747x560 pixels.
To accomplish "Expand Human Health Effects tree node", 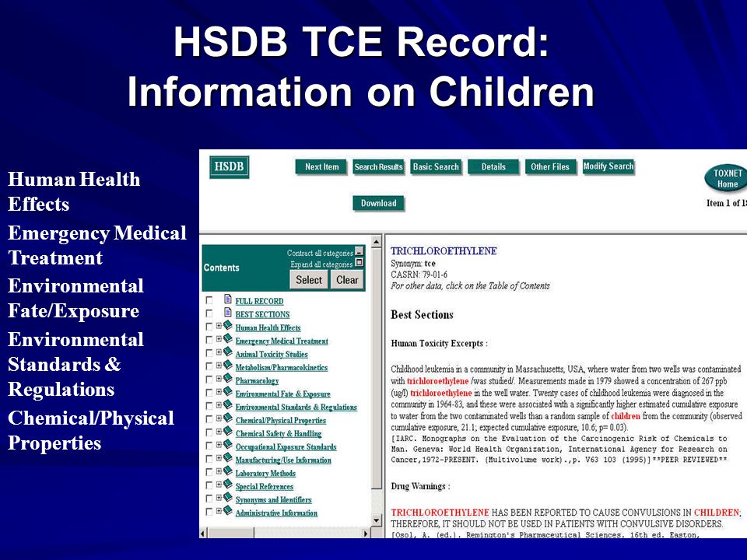I will pyautogui.click(x=219, y=326).
